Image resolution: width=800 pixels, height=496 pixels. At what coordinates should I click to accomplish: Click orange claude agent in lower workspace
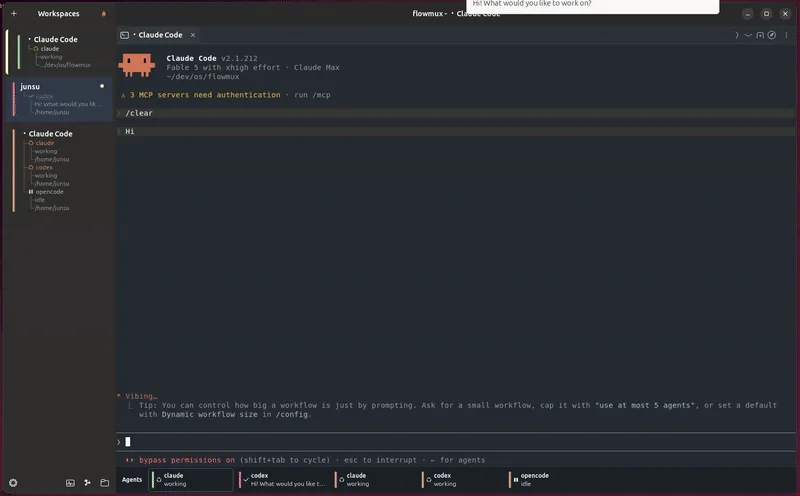45,143
